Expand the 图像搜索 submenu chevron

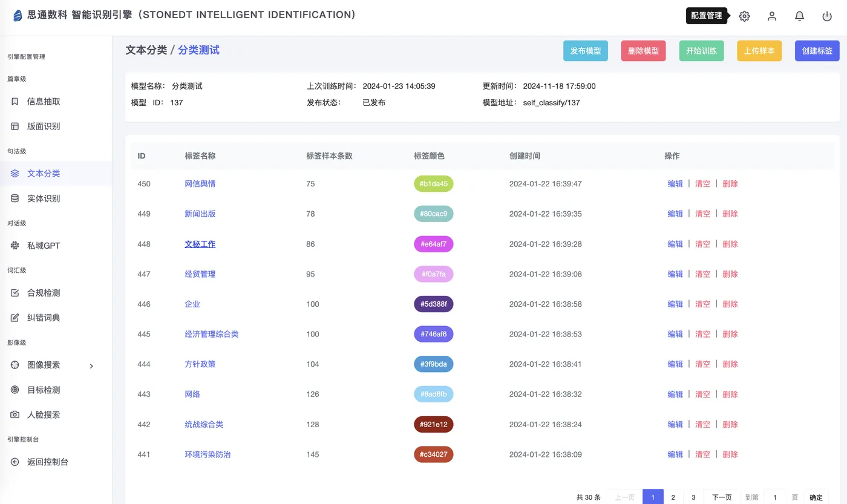tap(91, 365)
